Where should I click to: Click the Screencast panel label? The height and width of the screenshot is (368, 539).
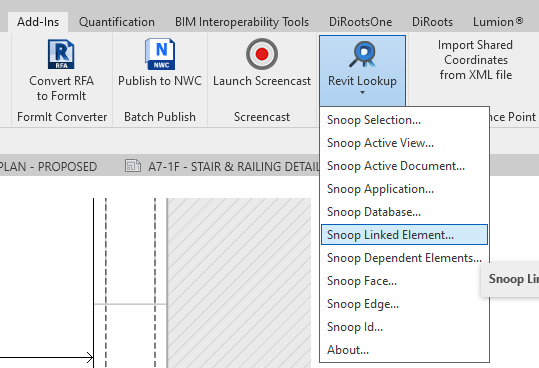262,117
